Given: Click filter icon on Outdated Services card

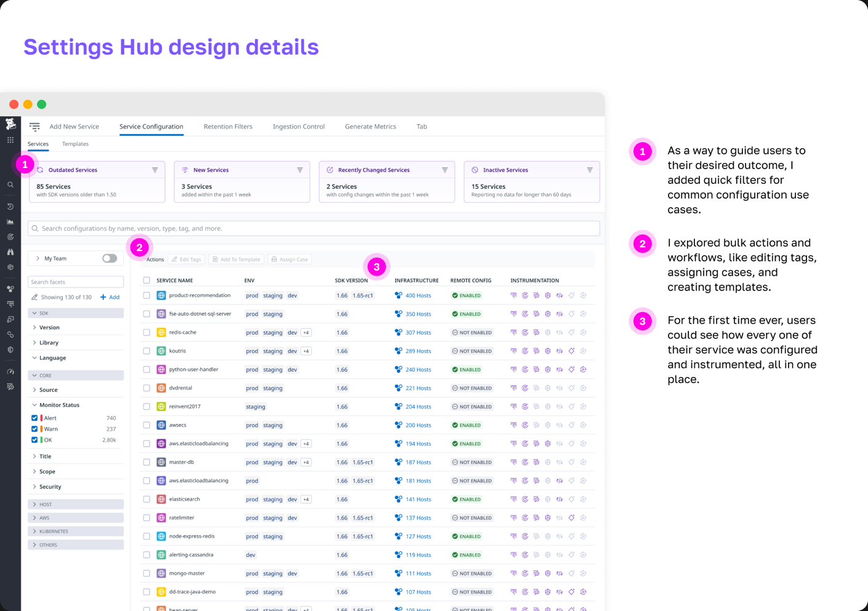Looking at the screenshot, I should 155,170.
